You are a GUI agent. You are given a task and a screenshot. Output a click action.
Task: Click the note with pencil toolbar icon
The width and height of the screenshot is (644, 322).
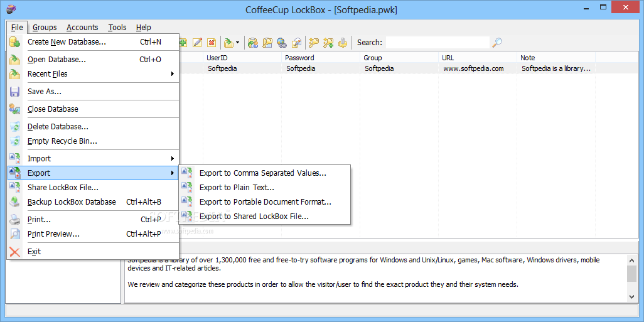[x=296, y=42]
